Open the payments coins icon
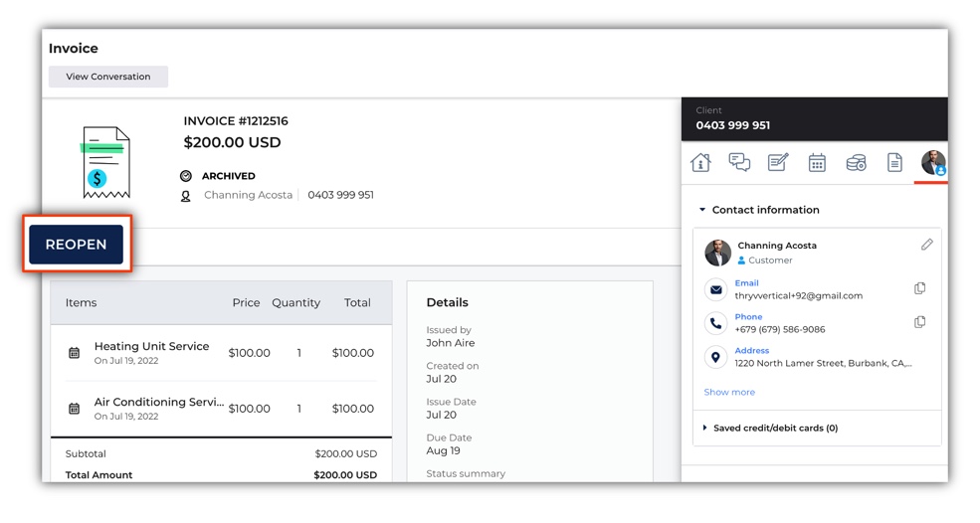Viewport: 980px width, 523px height. 856,163
